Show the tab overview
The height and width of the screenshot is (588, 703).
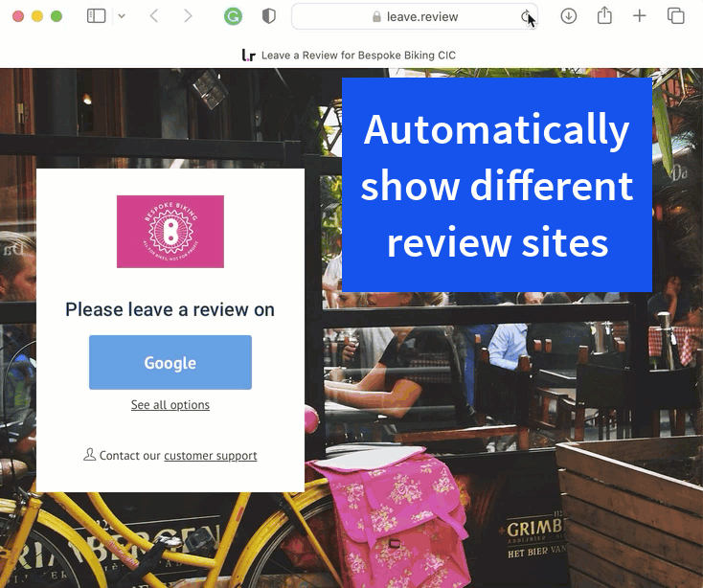point(675,16)
